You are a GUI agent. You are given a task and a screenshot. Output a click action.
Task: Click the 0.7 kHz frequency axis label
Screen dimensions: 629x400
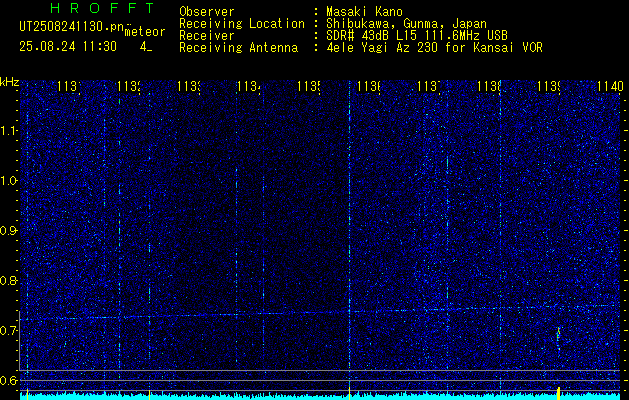click(9, 330)
